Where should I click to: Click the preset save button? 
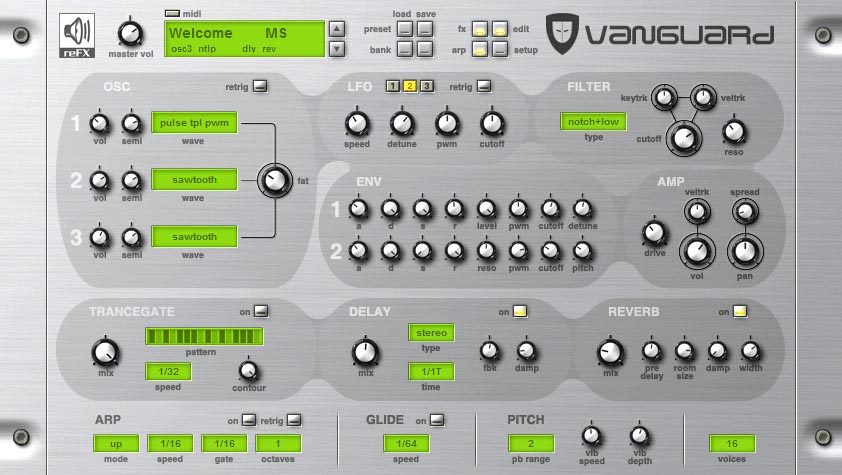(x=425, y=29)
